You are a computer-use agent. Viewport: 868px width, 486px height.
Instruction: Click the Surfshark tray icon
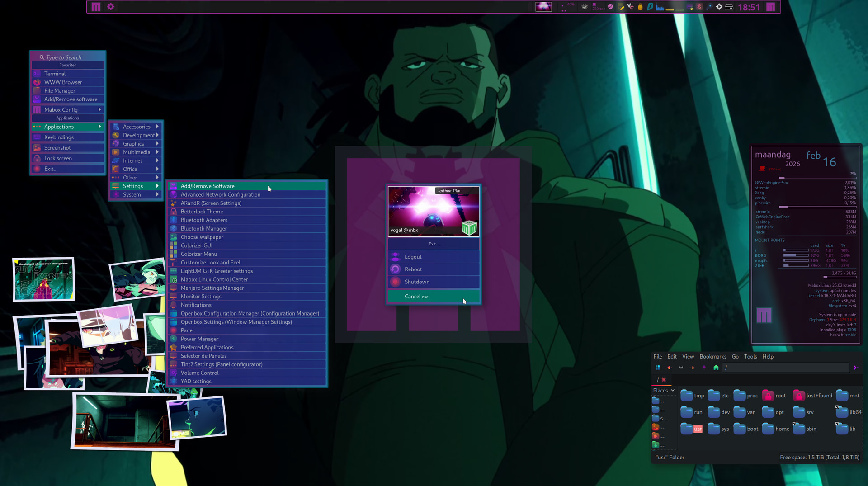[x=650, y=7]
